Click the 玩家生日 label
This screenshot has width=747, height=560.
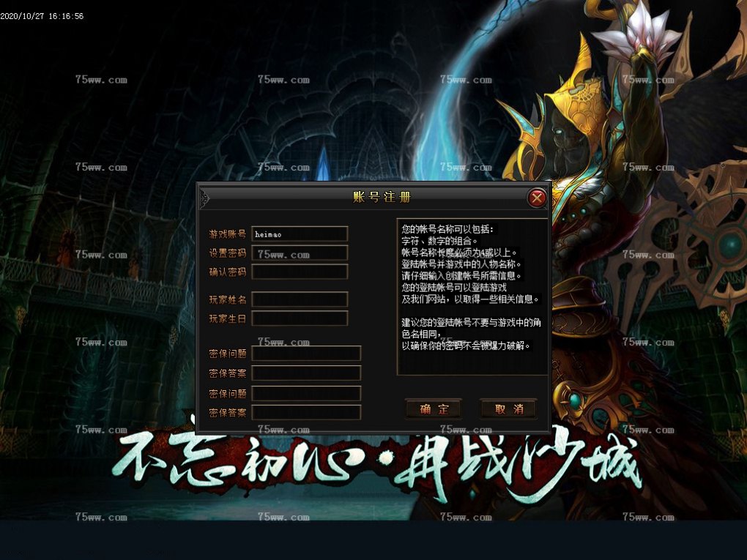pos(228,318)
